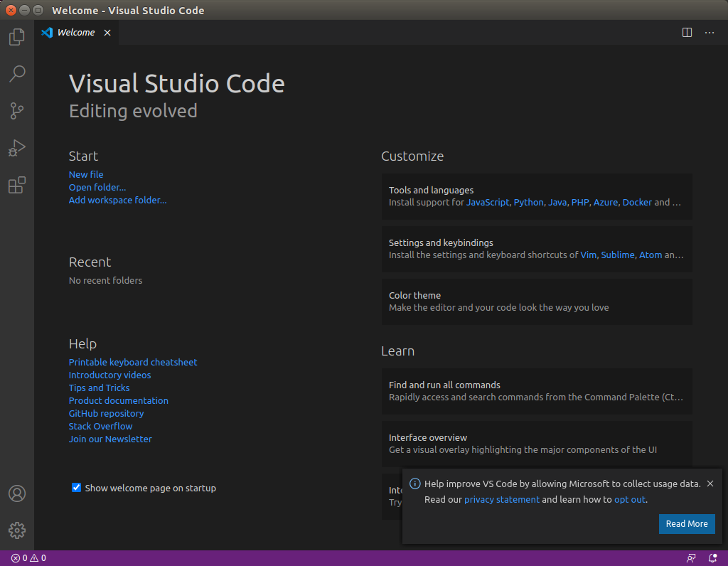The image size is (728, 566).
Task: Open the privacy statement link
Action: click(501, 500)
